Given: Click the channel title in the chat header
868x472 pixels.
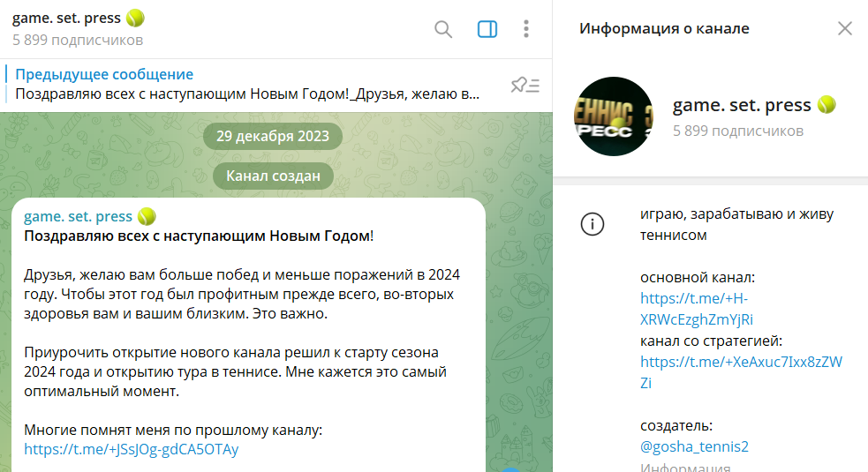Looking at the screenshot, I should (x=66, y=18).
